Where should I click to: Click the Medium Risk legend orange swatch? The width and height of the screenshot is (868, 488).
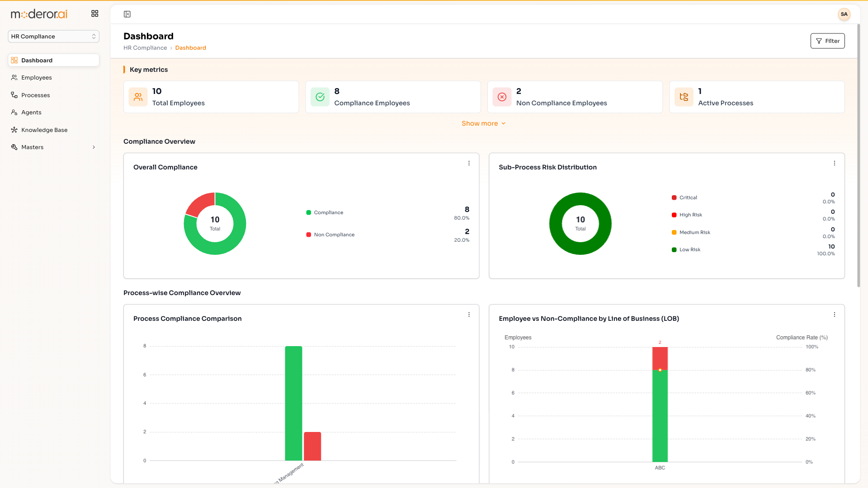(674, 233)
